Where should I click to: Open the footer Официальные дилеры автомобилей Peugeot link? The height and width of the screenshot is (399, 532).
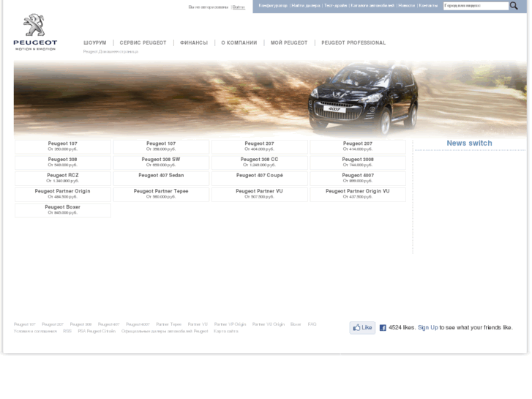point(165,332)
